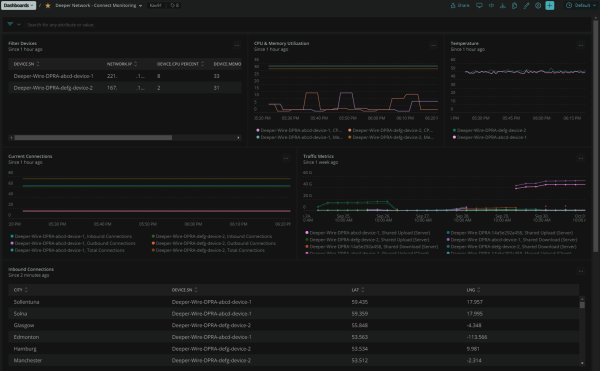This screenshot has height=371, width=600.
Task: Open the Traffic Metrics ellipsis menu
Action: [x=581, y=158]
